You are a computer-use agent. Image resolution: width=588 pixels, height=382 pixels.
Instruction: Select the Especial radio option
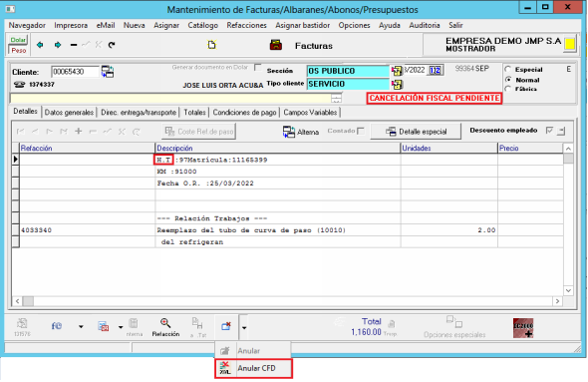[508, 69]
